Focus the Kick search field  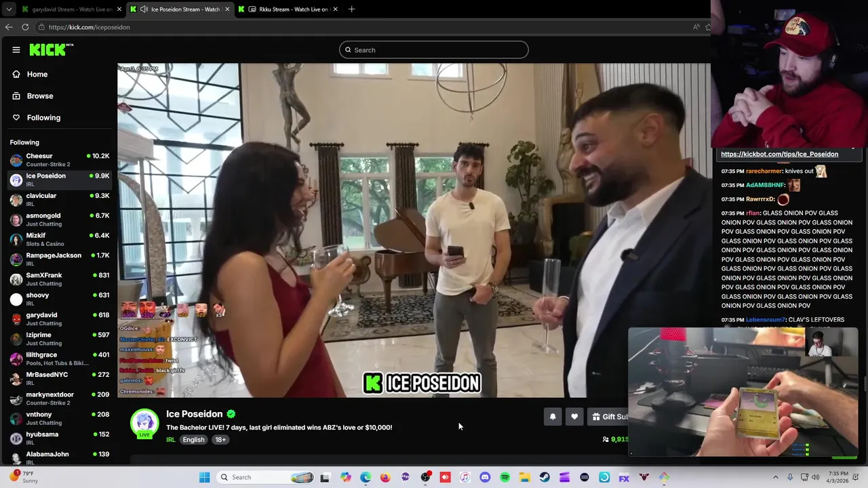[x=434, y=49]
